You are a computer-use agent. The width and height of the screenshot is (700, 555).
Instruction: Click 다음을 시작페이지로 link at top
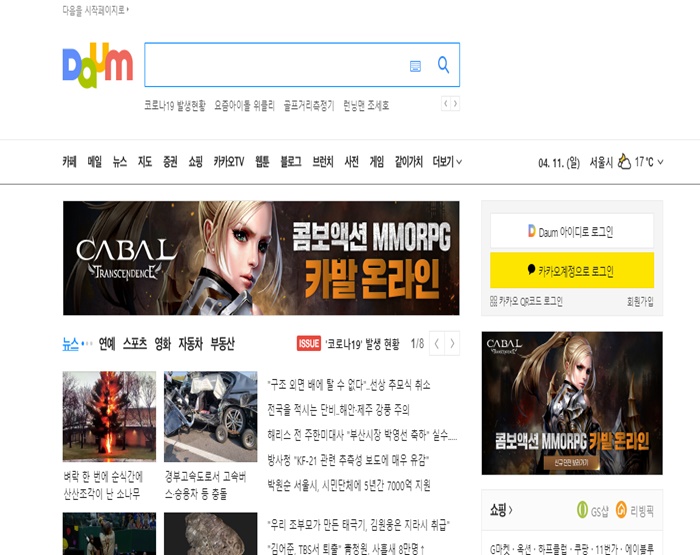click(x=95, y=10)
